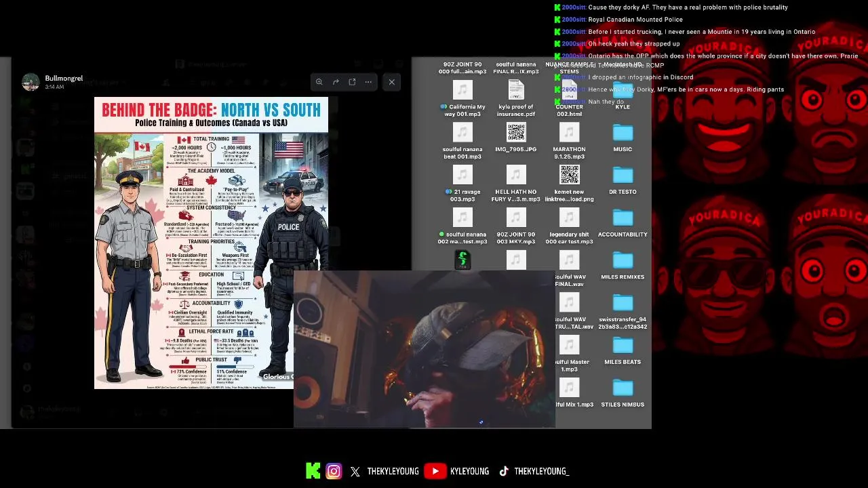The width and height of the screenshot is (868, 488).
Task: Click the KYLEYOUNG YouTube handle text
Action: point(469,471)
